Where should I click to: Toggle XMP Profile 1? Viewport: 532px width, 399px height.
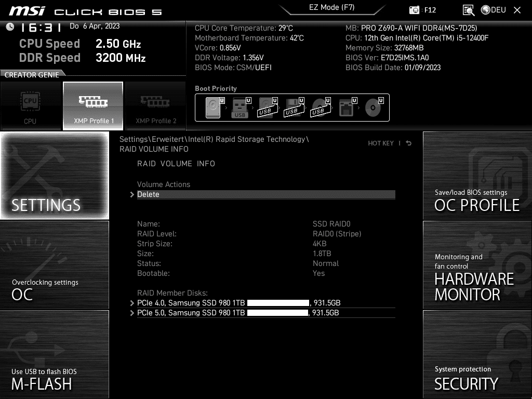(93, 106)
